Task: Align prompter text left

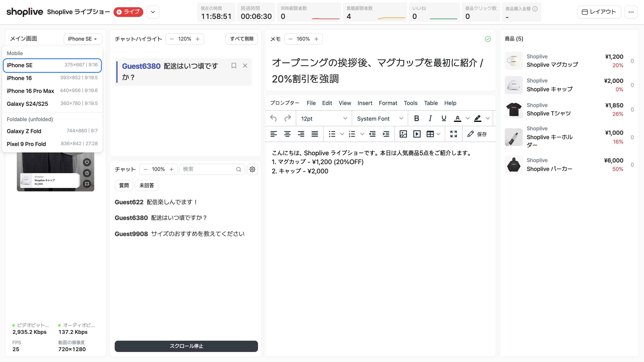Action: pyautogui.click(x=274, y=134)
